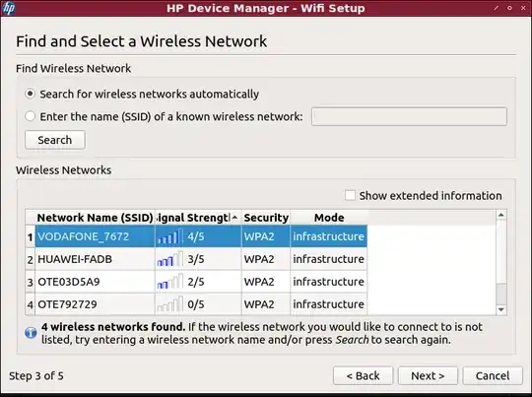
Task: Sort by Security column header
Action: pos(266,218)
